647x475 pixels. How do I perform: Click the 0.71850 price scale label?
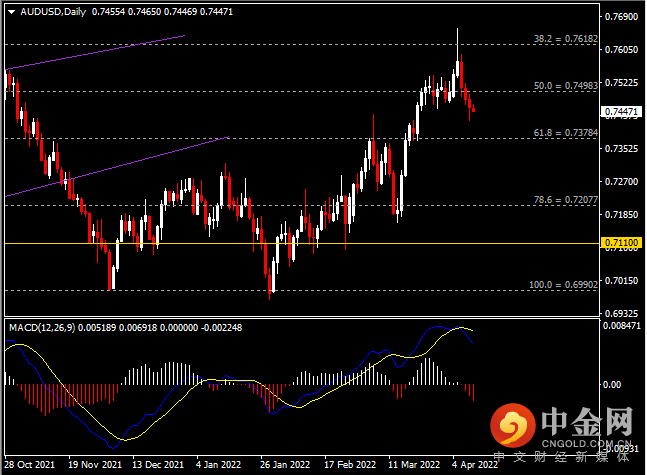point(621,215)
